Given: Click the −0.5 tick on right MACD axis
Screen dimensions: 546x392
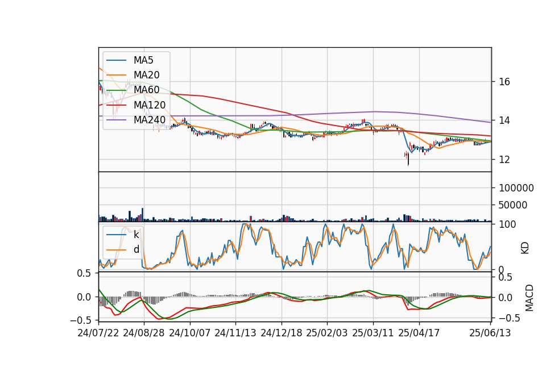Looking at the screenshot, I should point(509,318).
